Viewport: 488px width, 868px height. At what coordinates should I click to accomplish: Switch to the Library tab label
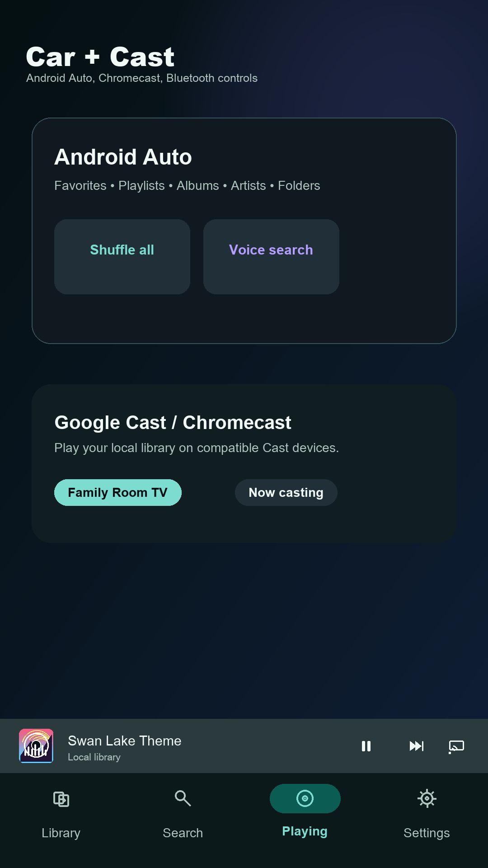pos(61,833)
